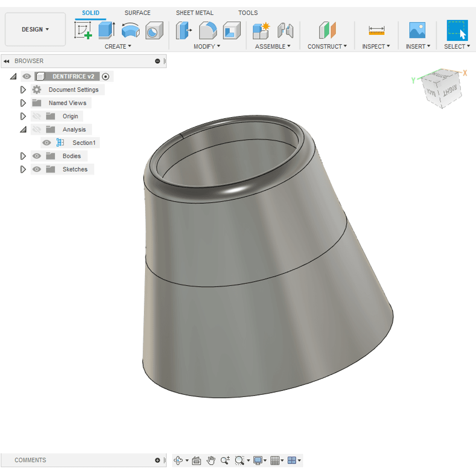Click the Zoom window dropdown arrow
This screenshot has height=476, width=476.
coord(248,461)
